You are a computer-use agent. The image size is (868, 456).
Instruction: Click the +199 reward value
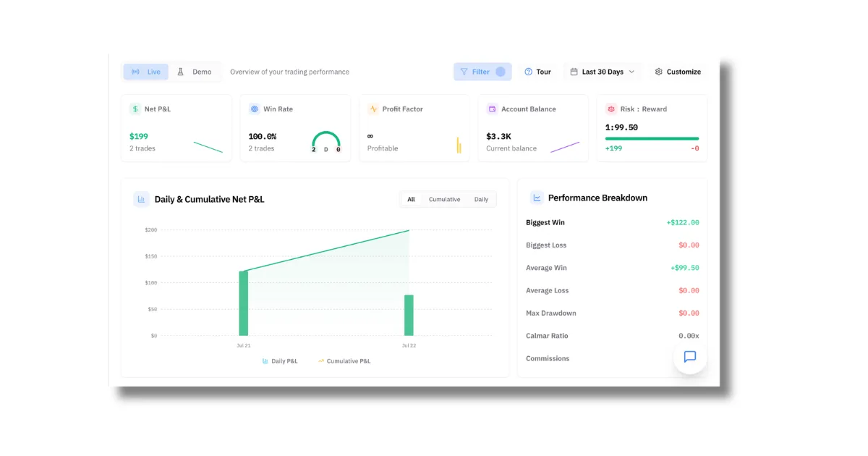(614, 148)
